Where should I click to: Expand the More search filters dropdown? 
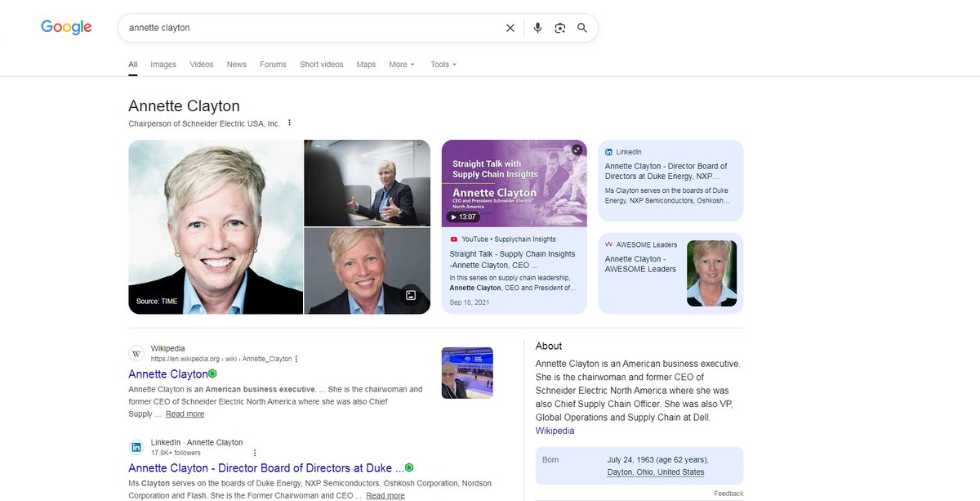[x=402, y=65]
